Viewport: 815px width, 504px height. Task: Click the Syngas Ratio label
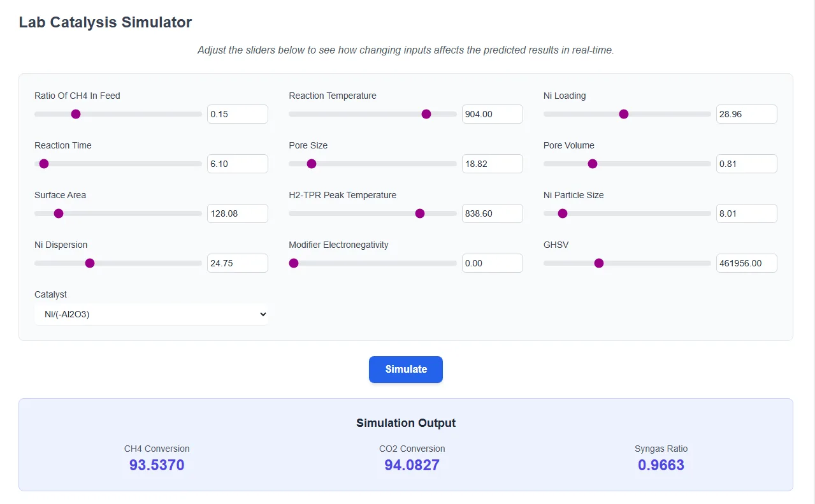coord(661,449)
